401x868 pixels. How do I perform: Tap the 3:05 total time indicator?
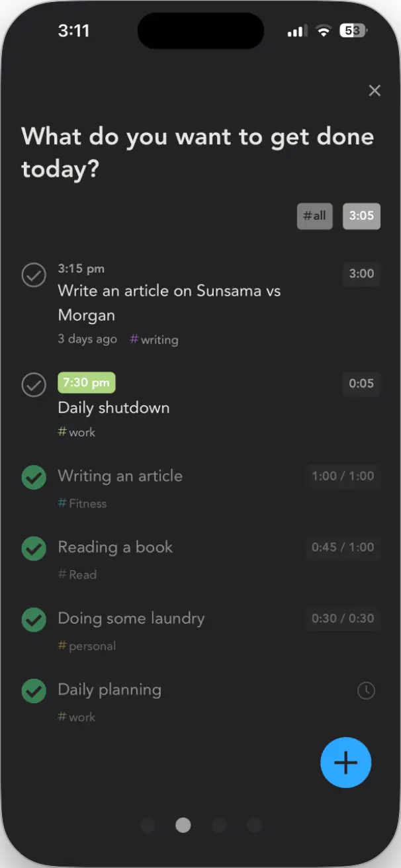pyautogui.click(x=361, y=216)
